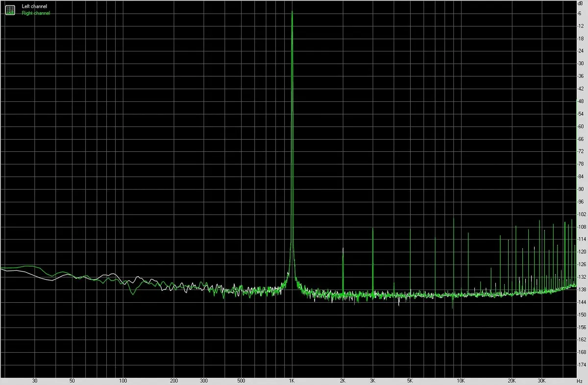This screenshot has height=385, width=588.
Task: Click the 200 label on frequency axis
Action: [x=174, y=381]
